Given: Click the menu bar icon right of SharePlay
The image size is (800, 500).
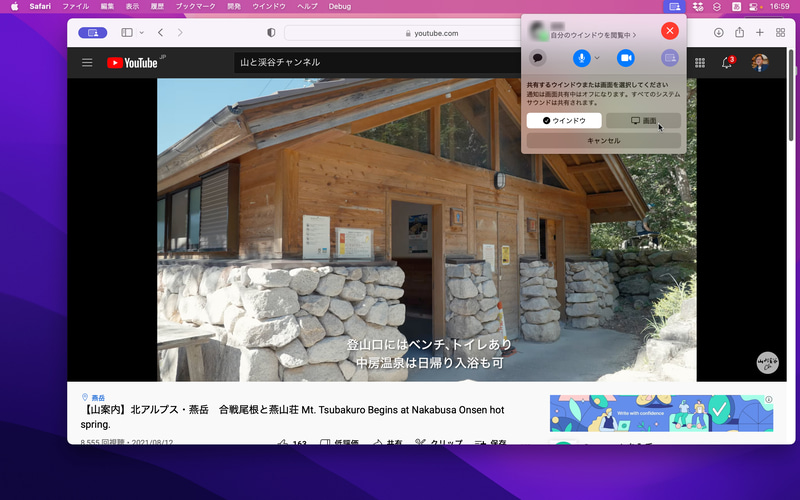Looking at the screenshot, I should (697, 7).
